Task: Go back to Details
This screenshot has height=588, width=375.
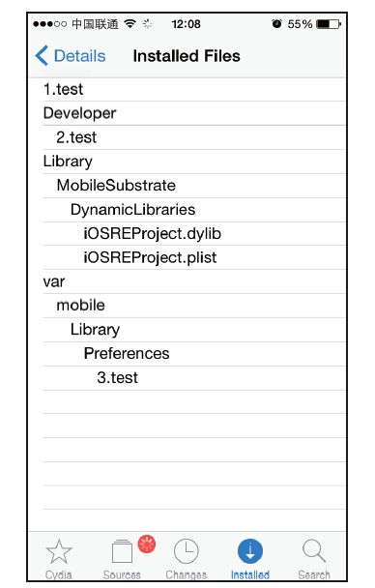Action: tap(70, 56)
